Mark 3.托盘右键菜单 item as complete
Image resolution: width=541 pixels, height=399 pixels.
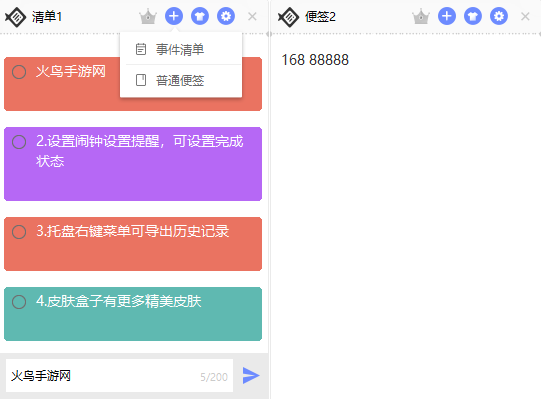tap(19, 232)
